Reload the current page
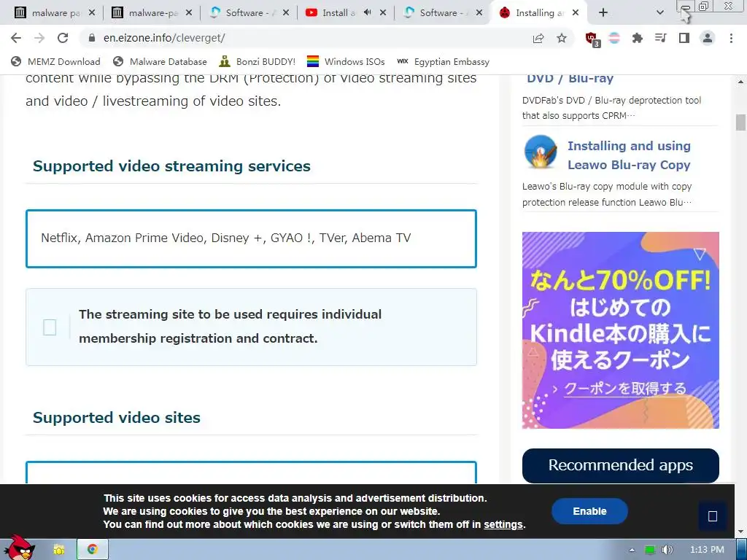The image size is (747, 560). pos(63,38)
